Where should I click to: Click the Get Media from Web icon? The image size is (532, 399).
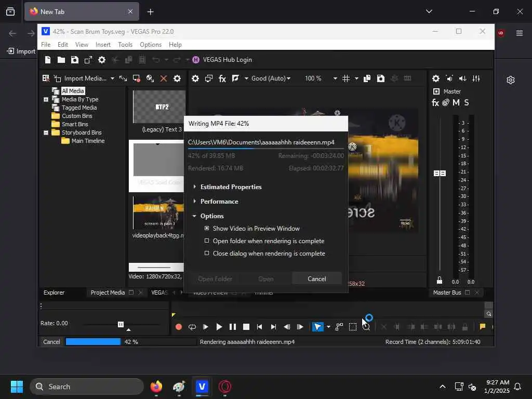150,79
